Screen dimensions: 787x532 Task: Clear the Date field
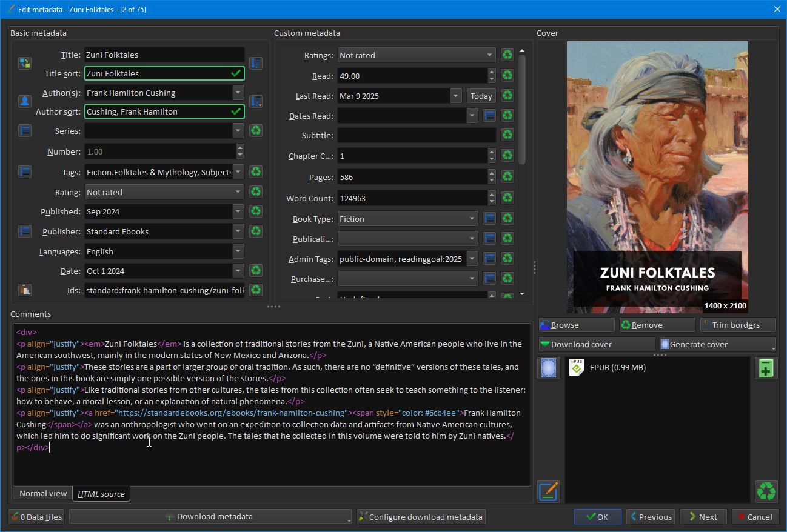[x=256, y=271]
